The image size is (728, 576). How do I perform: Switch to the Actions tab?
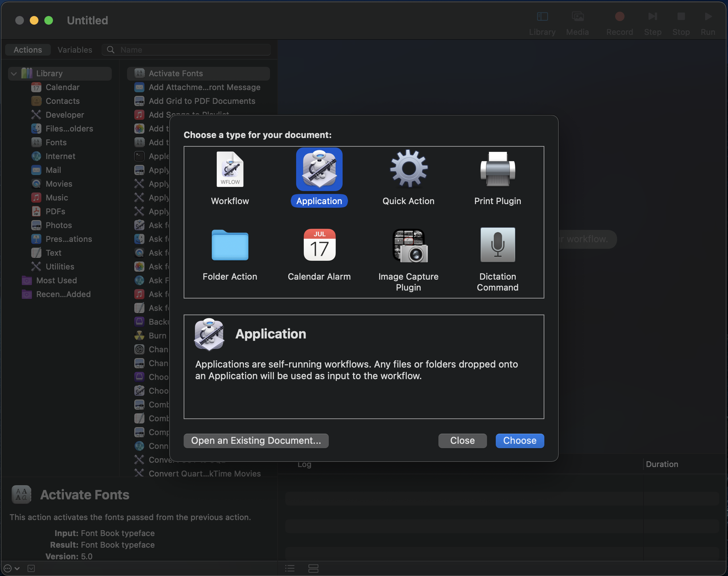[x=28, y=50]
